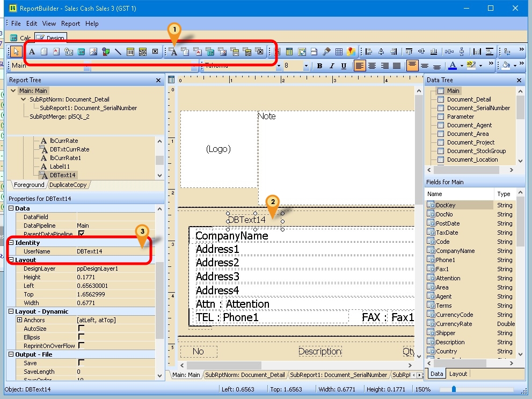Open the font size dropdown

coord(307,66)
